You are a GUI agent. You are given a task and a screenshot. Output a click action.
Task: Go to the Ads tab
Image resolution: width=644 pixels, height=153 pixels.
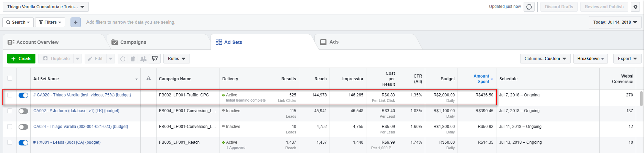click(x=334, y=42)
